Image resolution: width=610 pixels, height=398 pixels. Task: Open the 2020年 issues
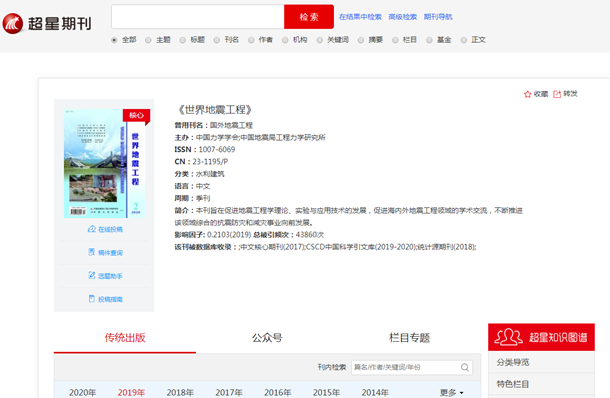[82, 393]
